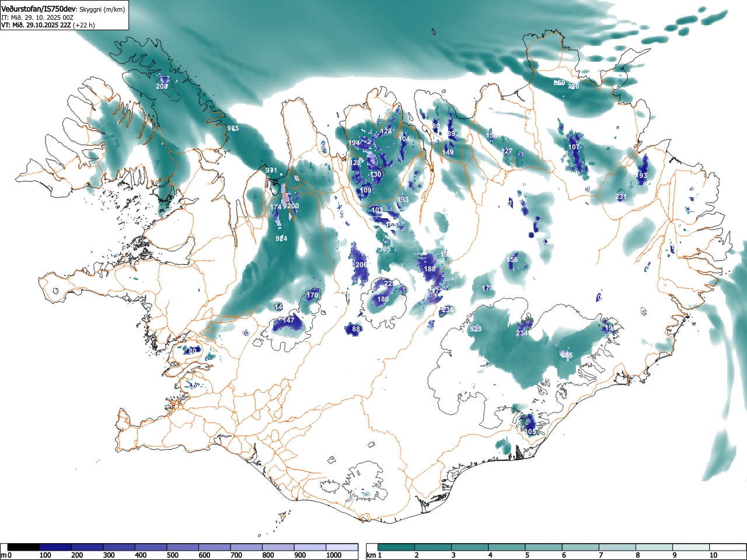
Task: Click the black 0–100 m legend swatch
Action: point(24,547)
